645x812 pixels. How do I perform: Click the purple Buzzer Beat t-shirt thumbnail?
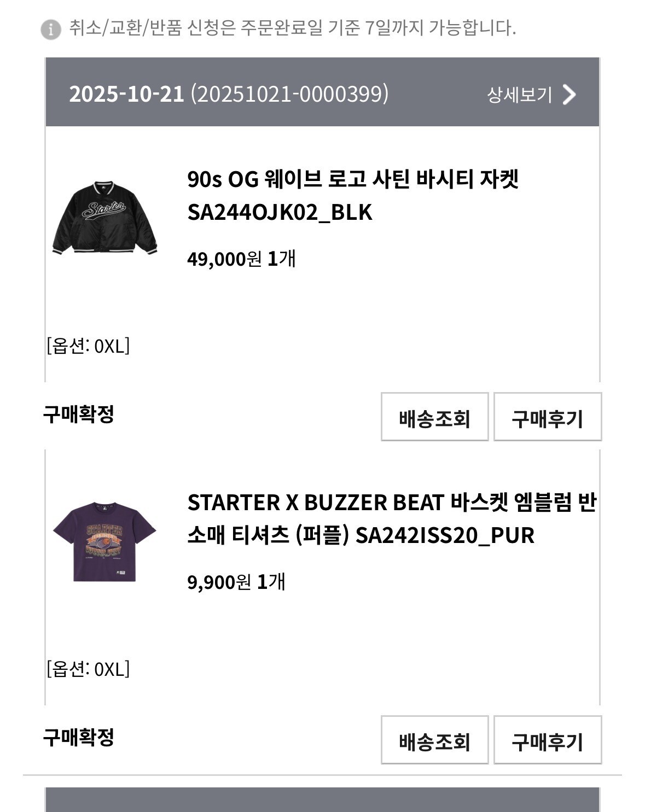coord(104,541)
